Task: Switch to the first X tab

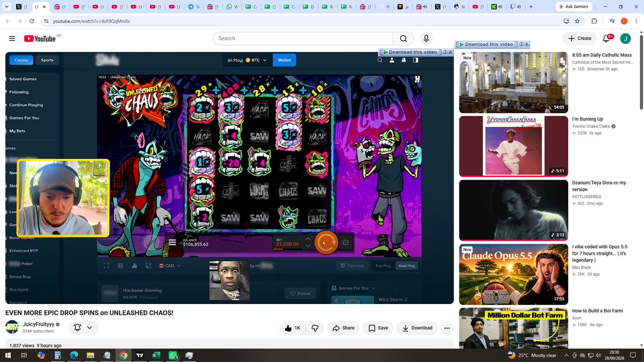Action: 21,7
